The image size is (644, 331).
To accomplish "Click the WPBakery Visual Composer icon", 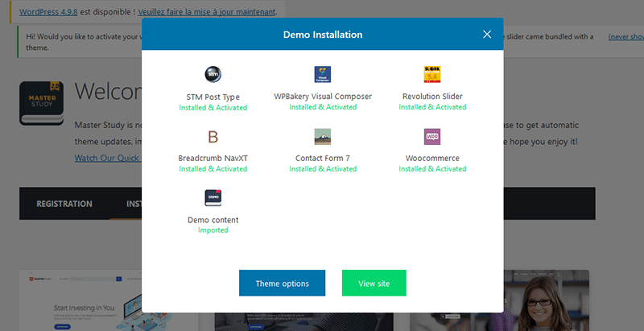I will (x=323, y=74).
